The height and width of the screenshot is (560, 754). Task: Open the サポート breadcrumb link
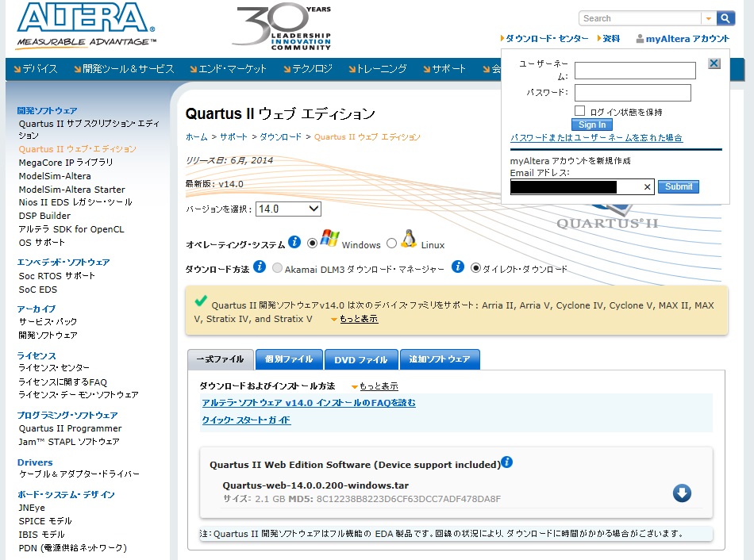point(233,137)
